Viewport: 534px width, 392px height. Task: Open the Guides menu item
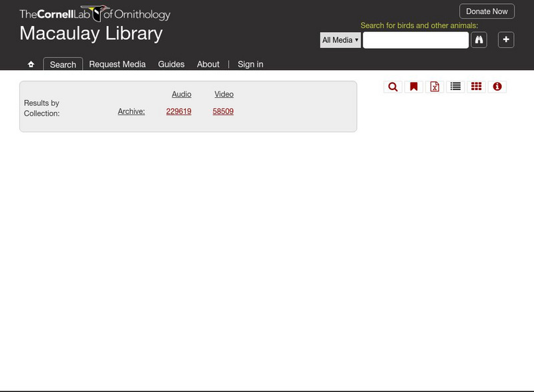click(171, 64)
